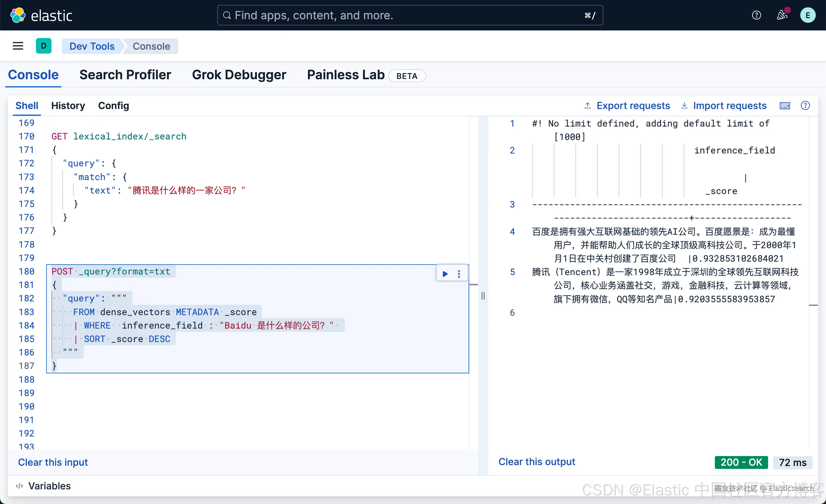
Task: Open the History tab
Action: click(x=68, y=106)
